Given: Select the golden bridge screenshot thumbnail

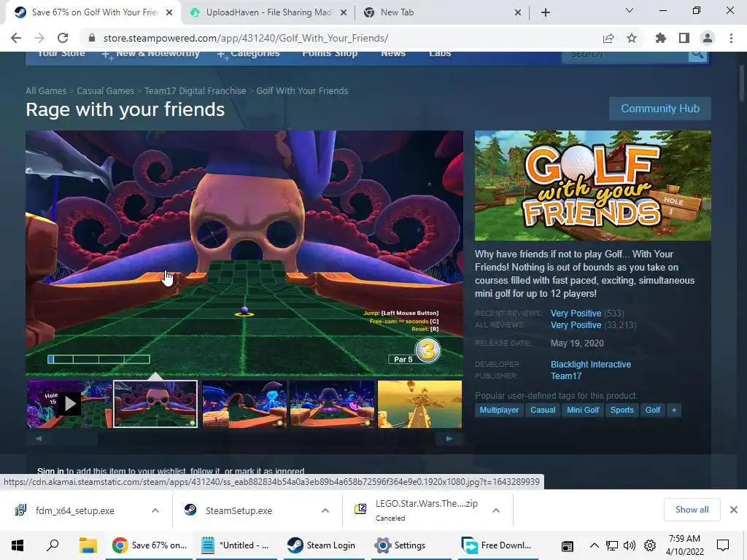Looking at the screenshot, I should 419,404.
